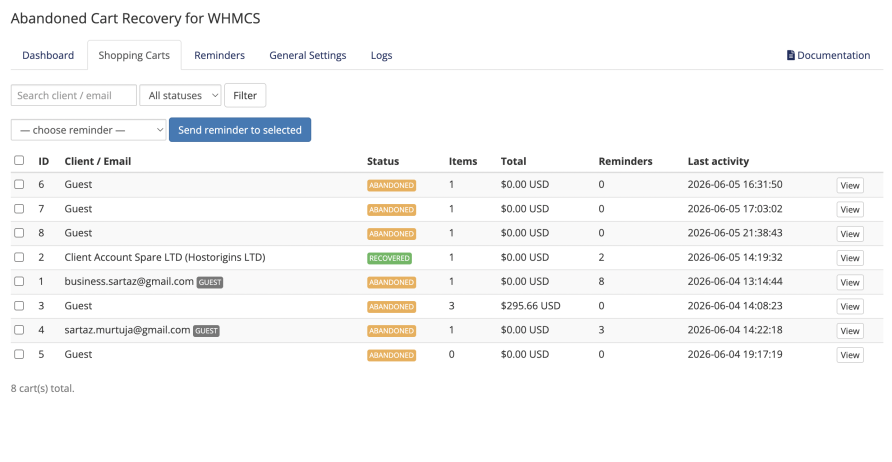Switch to the Dashboard tab
Screen dimensions: 892x462
(48, 55)
